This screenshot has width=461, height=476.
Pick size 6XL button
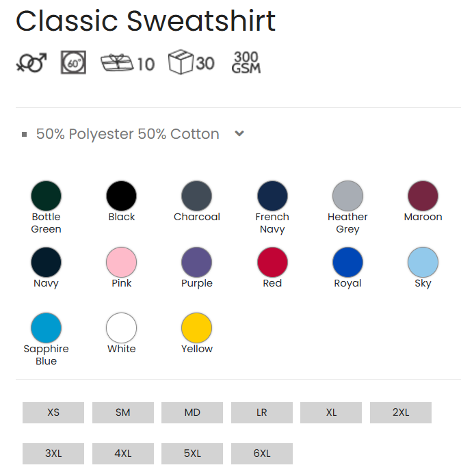point(262,453)
